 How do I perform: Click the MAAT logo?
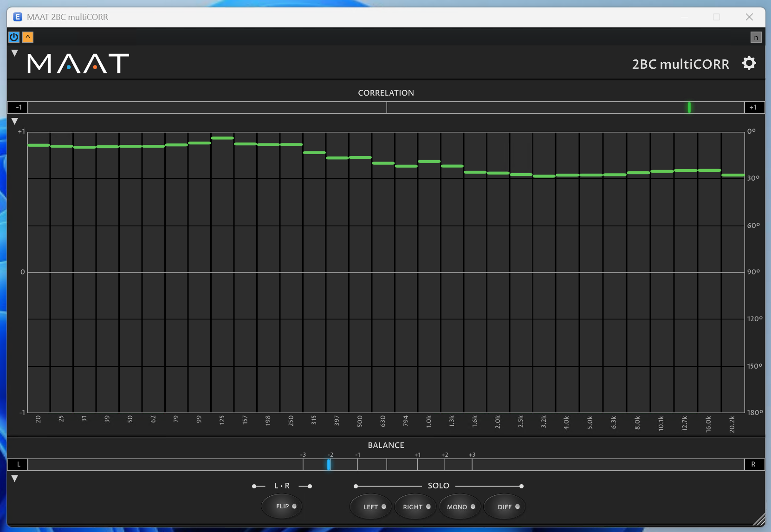click(x=78, y=63)
